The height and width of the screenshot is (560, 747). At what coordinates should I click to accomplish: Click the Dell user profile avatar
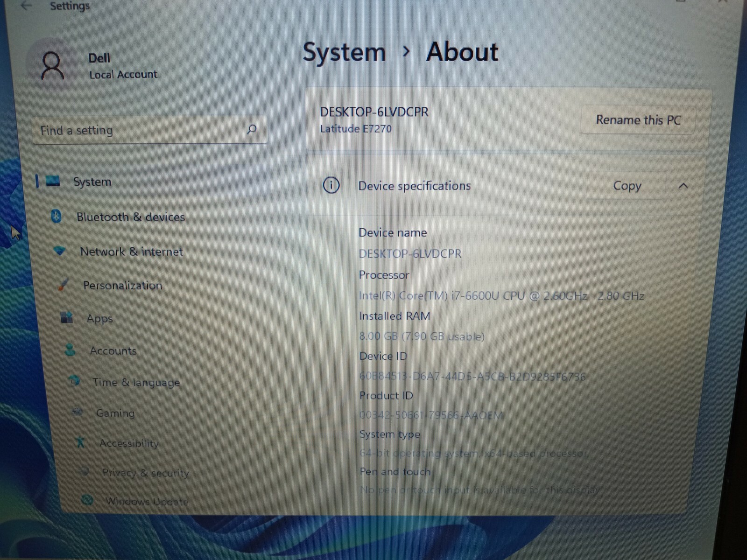click(52, 66)
